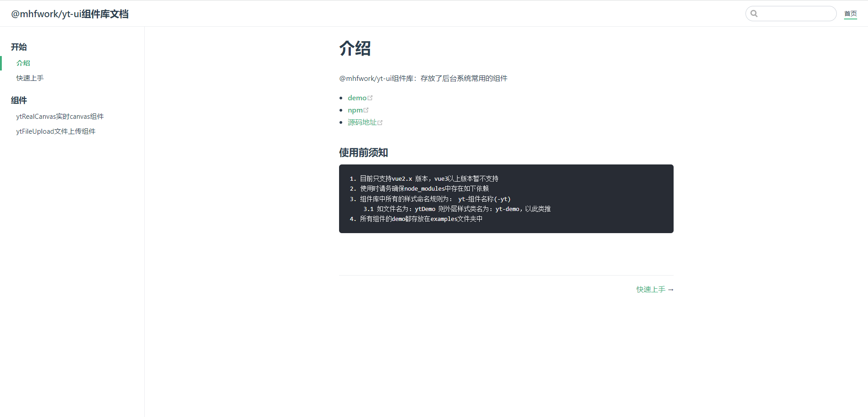This screenshot has width=868, height=417.
Task: Select 介绍 in the sidebar
Action: pos(23,63)
